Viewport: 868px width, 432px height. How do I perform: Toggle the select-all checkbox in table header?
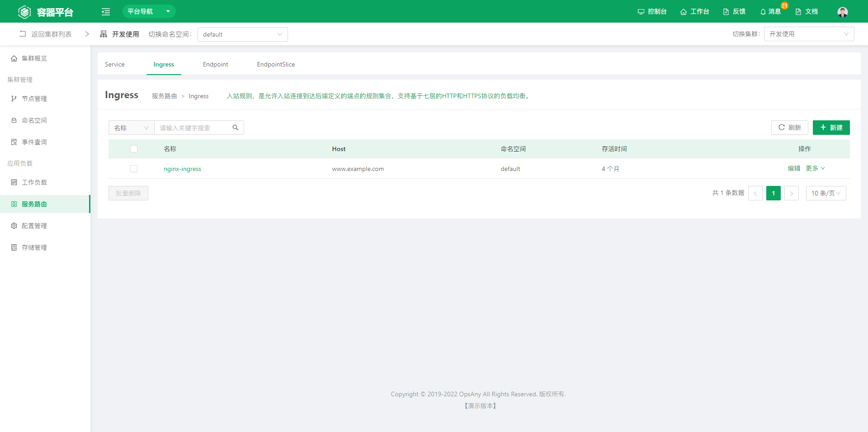tap(134, 149)
